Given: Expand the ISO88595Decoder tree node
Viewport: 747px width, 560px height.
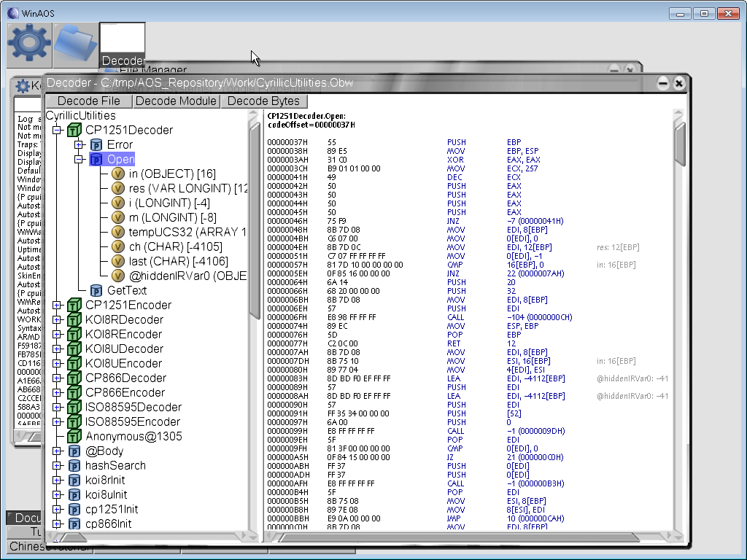Looking at the screenshot, I should (58, 408).
